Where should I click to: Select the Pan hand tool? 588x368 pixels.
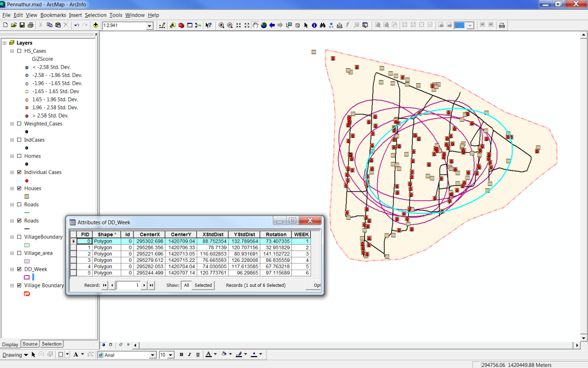[255, 26]
